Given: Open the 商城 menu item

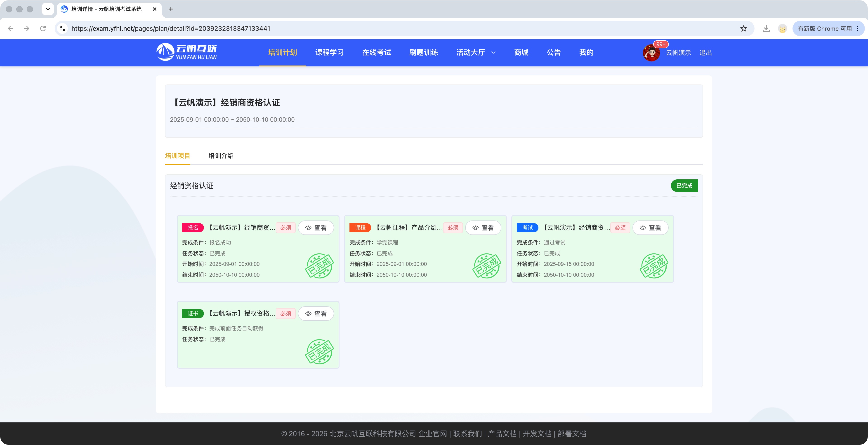Looking at the screenshot, I should 521,52.
